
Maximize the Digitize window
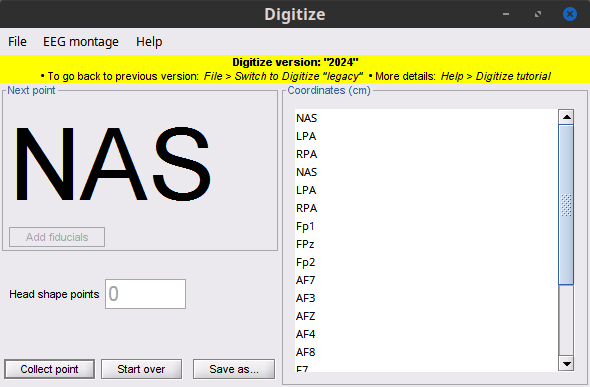click(538, 14)
